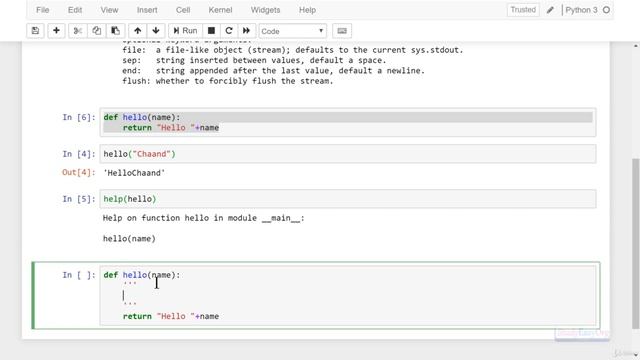Viewport: 640px width, 360px height.
Task: Click the Out[4] prompt label
Action: (x=79, y=173)
